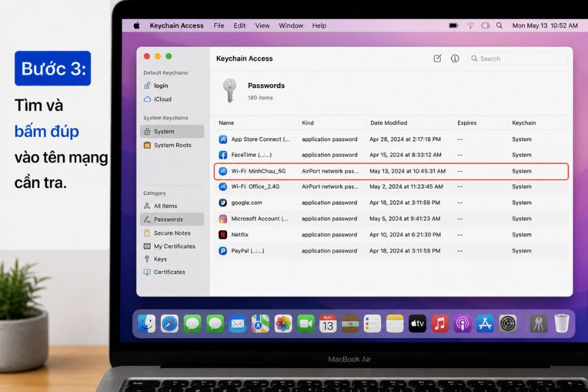Open the File menu
The height and width of the screenshot is (392, 588).
[x=219, y=25]
